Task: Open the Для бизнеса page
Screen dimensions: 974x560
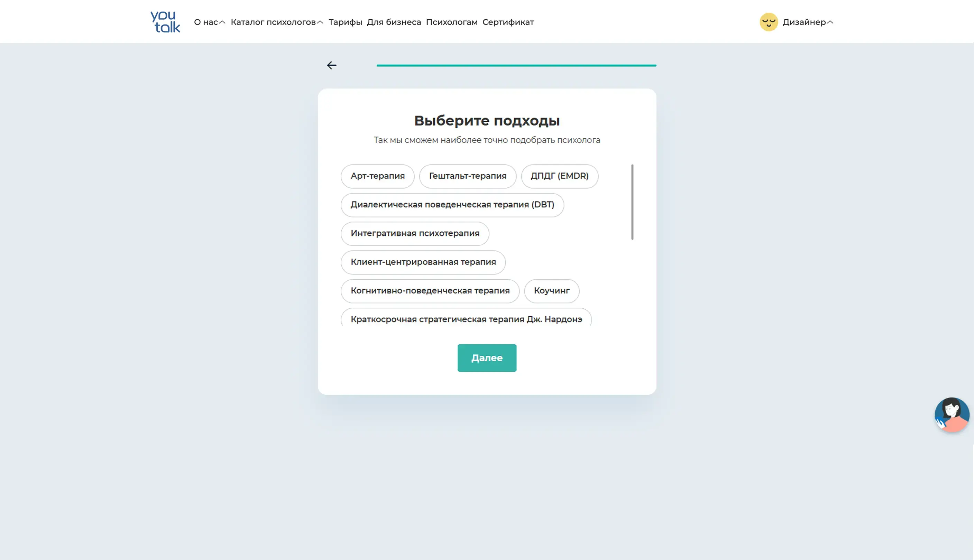Action: (x=394, y=22)
